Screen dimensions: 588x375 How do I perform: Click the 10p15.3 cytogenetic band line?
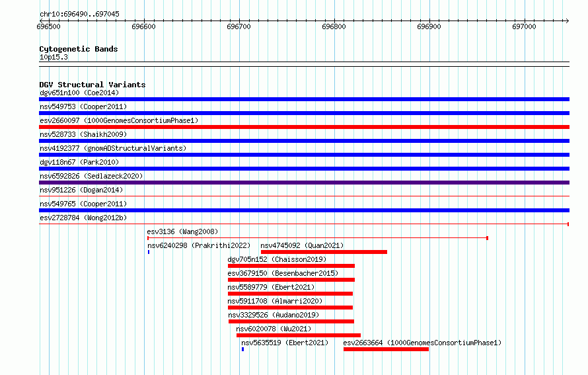point(304,64)
